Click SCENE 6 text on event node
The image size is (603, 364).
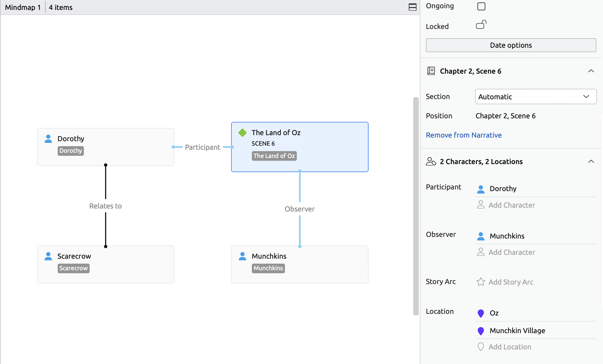pyautogui.click(x=263, y=143)
